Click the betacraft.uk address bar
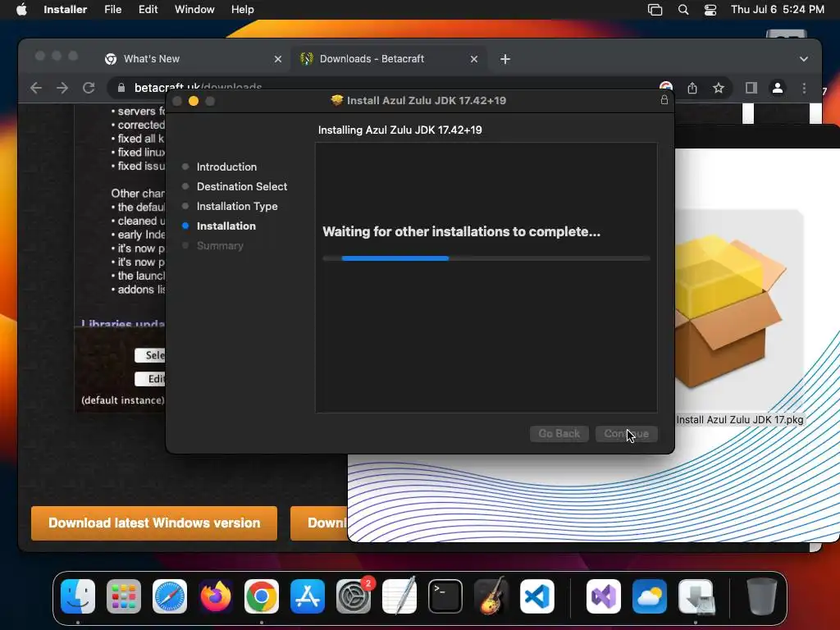The height and width of the screenshot is (630, 840). (x=198, y=87)
